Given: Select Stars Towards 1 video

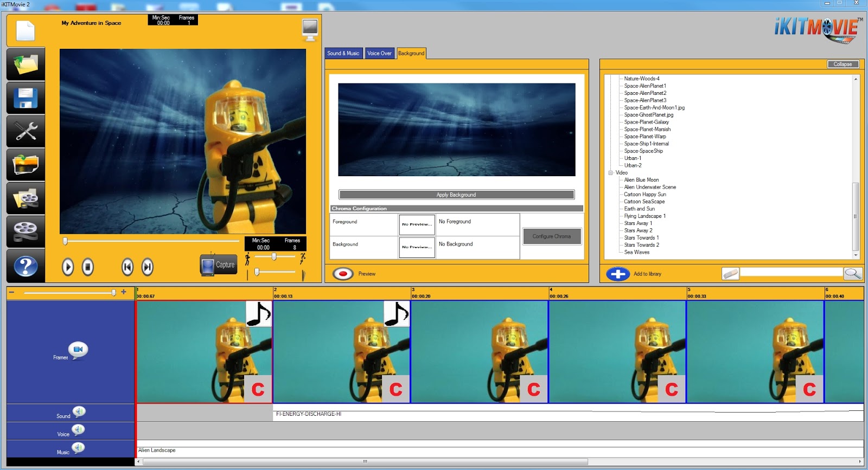Looking at the screenshot, I should (x=641, y=237).
